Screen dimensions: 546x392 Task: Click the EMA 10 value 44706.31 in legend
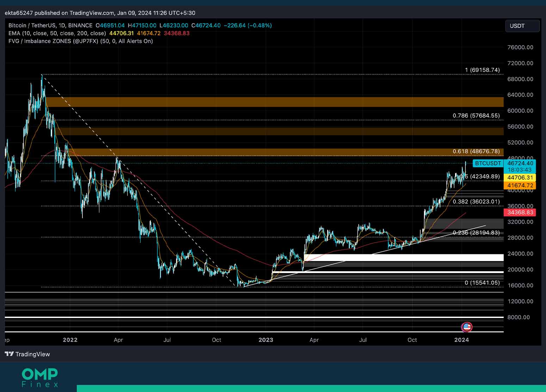pos(122,33)
